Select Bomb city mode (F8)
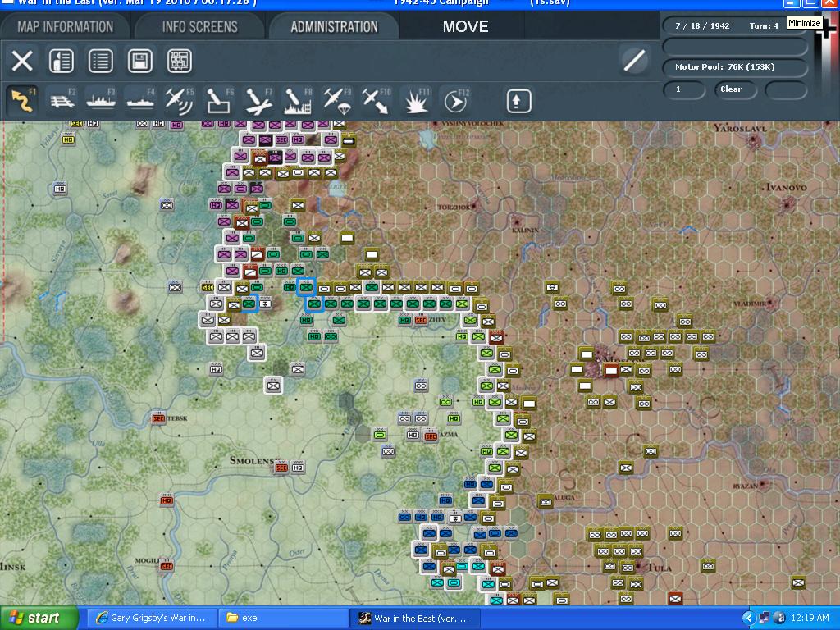Screen dimensions: 840x630 297,101
